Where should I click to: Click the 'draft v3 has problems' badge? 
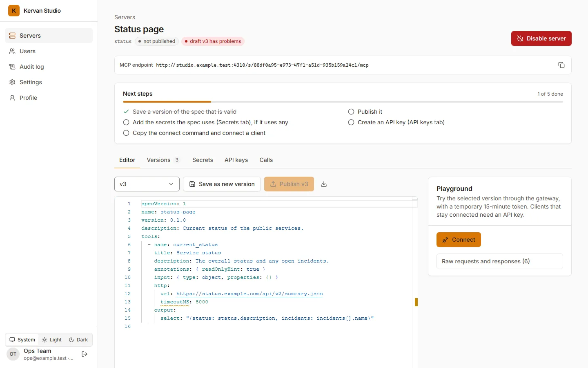pos(213,41)
